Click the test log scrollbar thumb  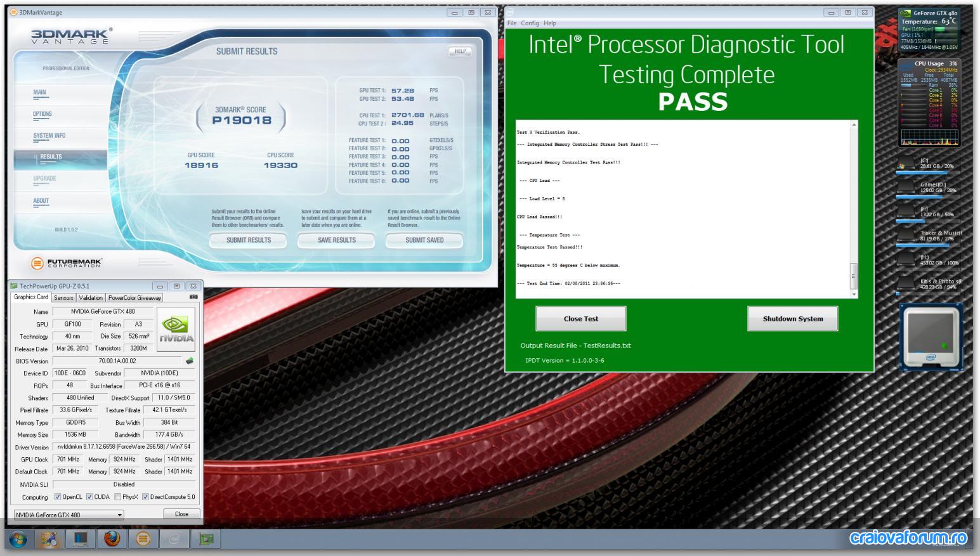(854, 276)
